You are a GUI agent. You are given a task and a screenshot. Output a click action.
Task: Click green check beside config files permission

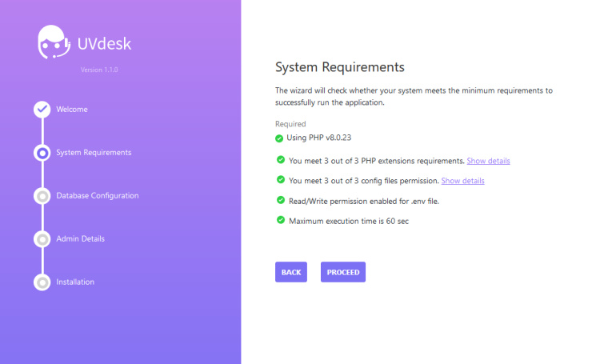point(281,180)
